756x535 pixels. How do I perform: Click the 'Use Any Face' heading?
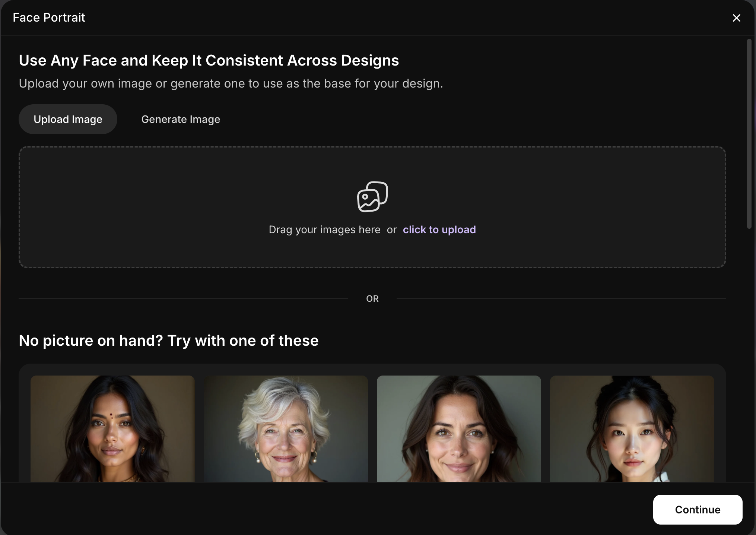209,60
